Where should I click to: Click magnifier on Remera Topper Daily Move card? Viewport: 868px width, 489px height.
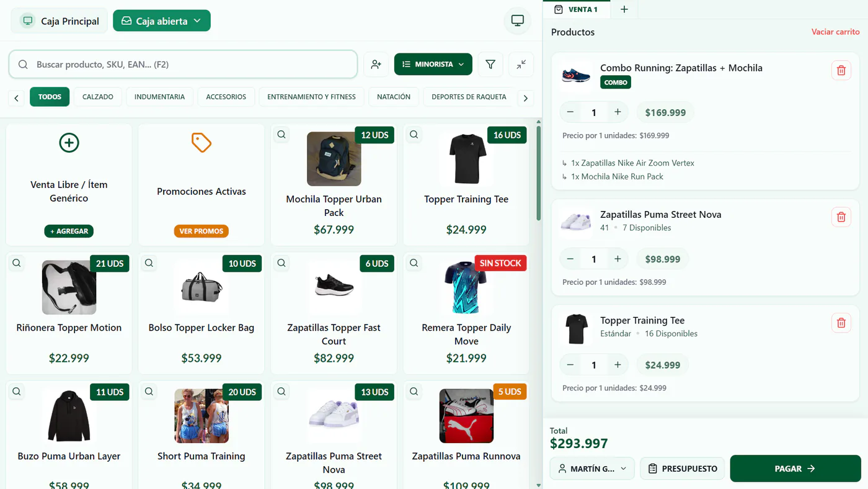coord(414,263)
